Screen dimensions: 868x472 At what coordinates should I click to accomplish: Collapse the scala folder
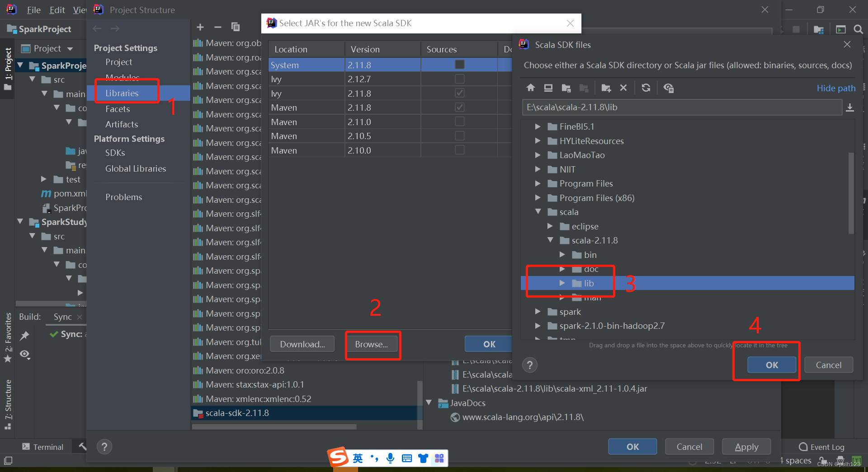[x=538, y=212]
